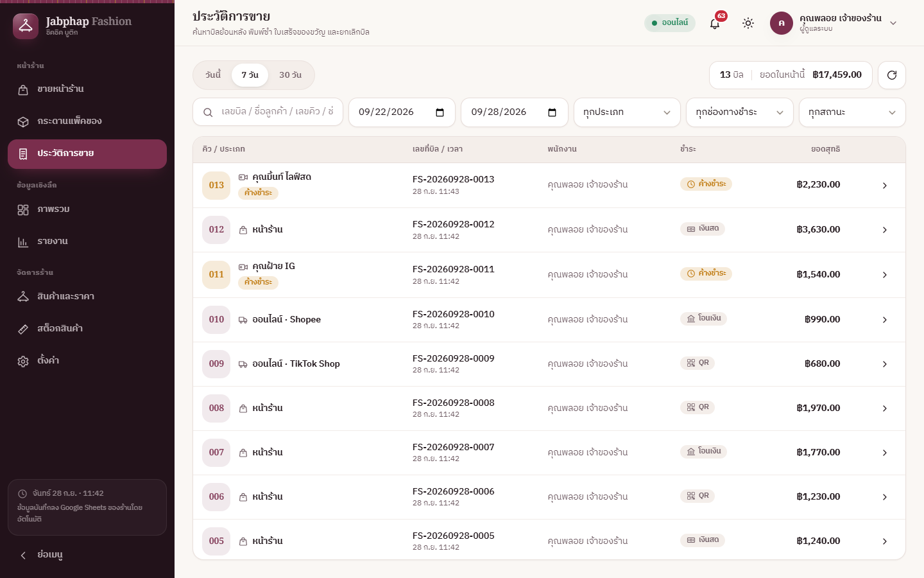Screen dimensions: 924x578
Task: Click the สต็อกสินค้า ruler icon
Action: point(23,329)
